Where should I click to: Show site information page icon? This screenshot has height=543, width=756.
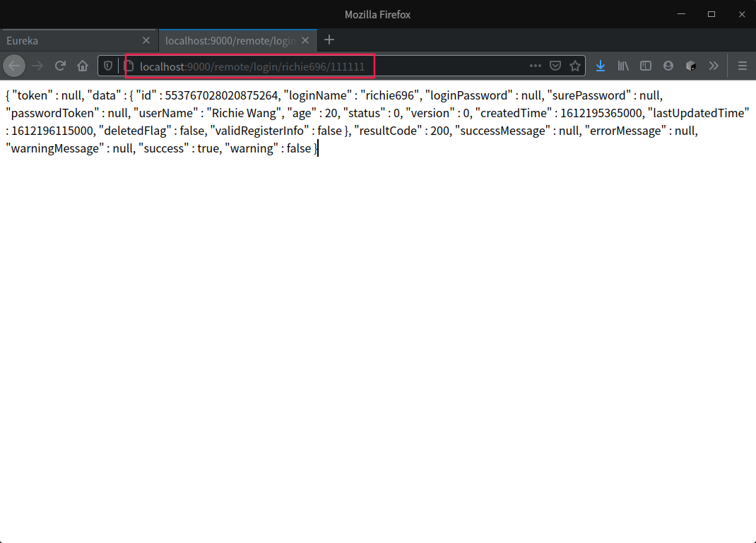[129, 66]
